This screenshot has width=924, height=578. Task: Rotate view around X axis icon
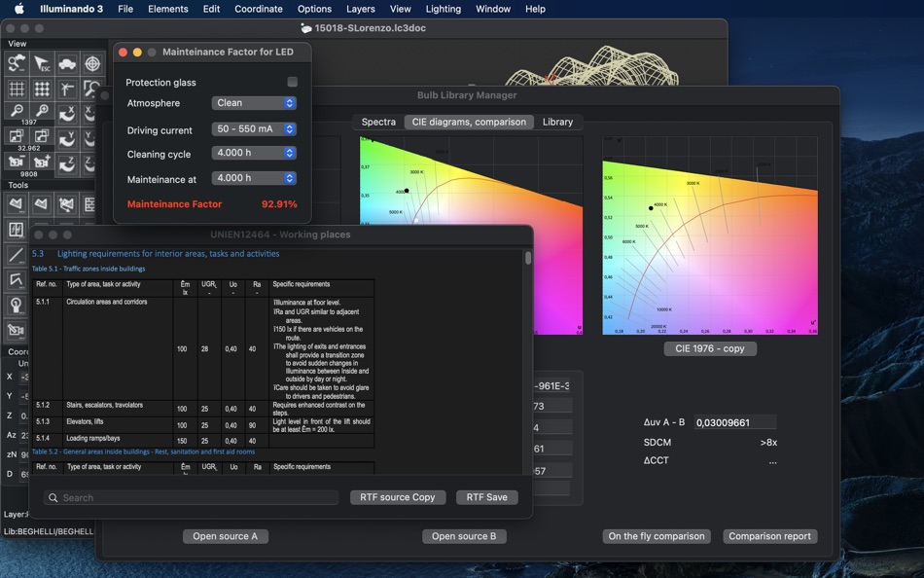coord(67,113)
